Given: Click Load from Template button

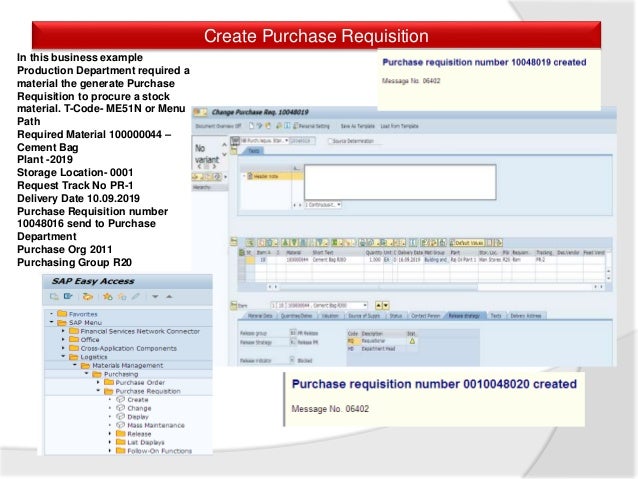Looking at the screenshot, I should tap(399, 126).
